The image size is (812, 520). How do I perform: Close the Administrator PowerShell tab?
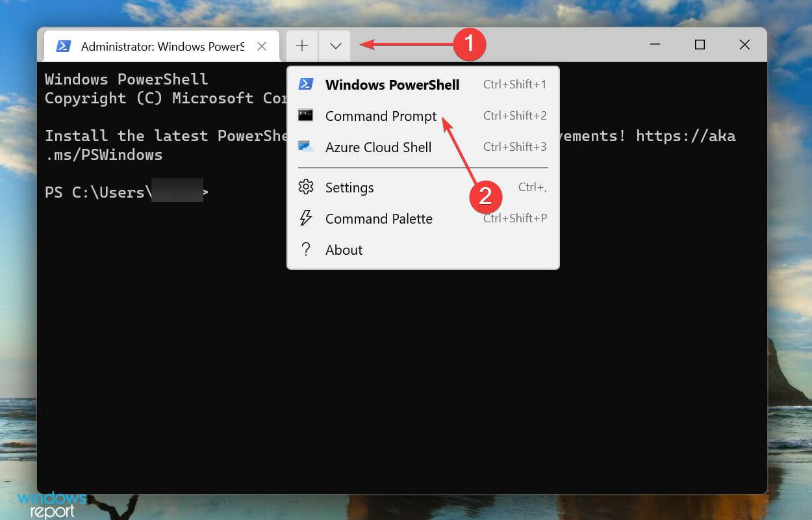pyautogui.click(x=262, y=45)
